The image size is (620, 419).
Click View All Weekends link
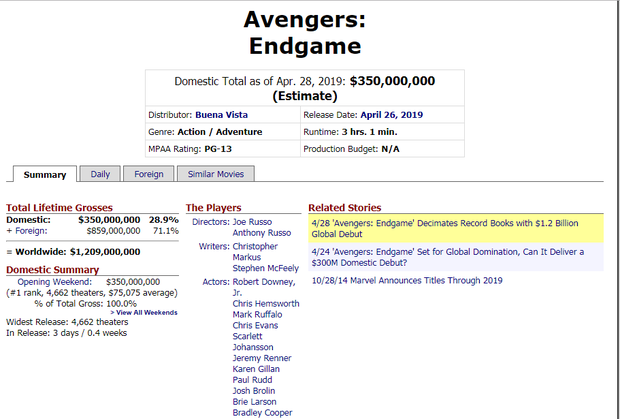pyautogui.click(x=144, y=313)
